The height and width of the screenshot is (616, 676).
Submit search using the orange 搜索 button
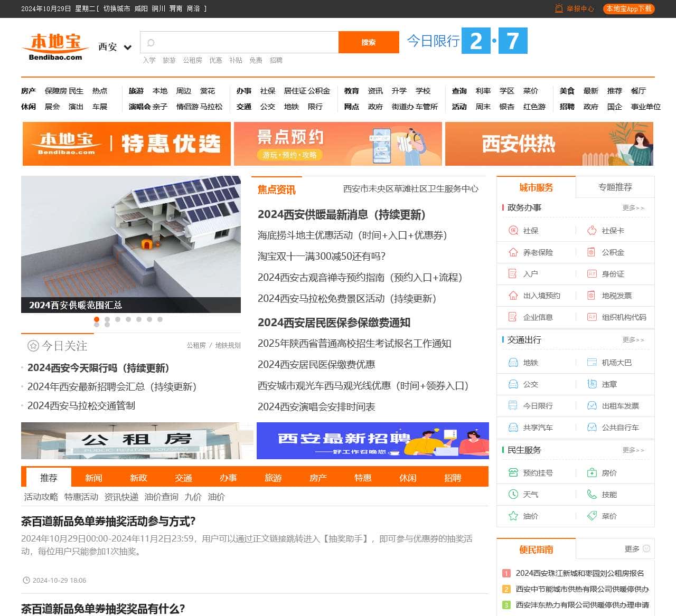369,42
